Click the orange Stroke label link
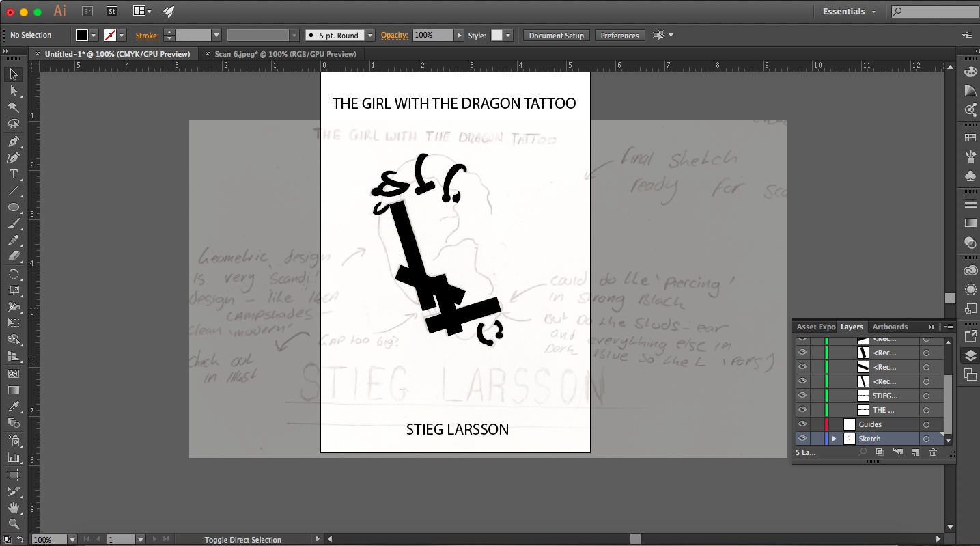Viewport: 980px width, 546px height. point(147,36)
